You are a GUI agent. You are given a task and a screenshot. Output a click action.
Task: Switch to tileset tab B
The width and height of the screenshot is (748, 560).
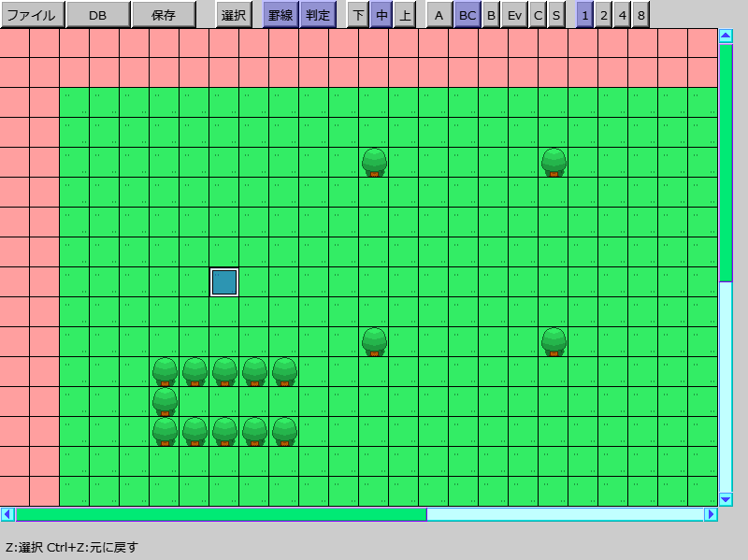491,15
